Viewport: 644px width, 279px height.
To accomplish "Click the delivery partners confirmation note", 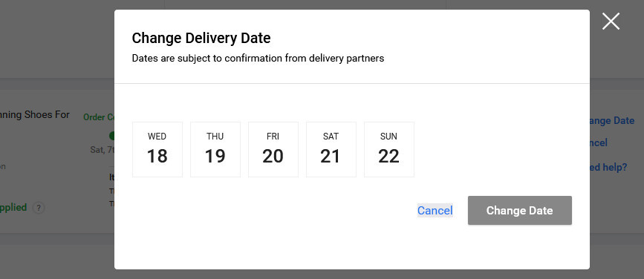I will point(258,59).
